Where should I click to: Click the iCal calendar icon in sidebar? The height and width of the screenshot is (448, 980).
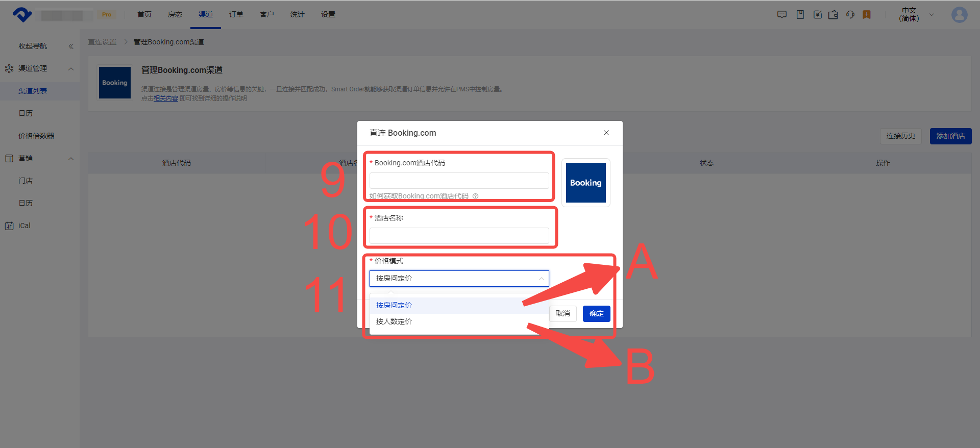(9, 226)
